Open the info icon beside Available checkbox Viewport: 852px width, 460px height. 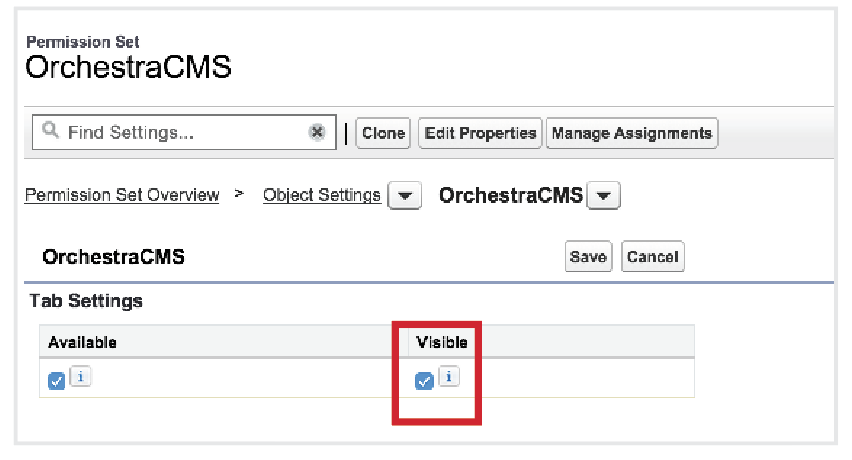tap(82, 378)
